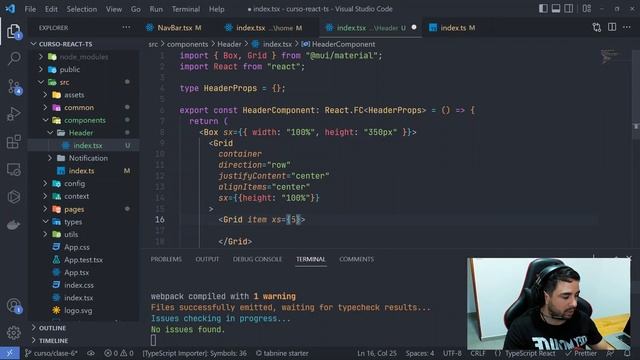The height and width of the screenshot is (360, 640).
Task: Open notifications bell in status bar
Action: tap(627, 353)
